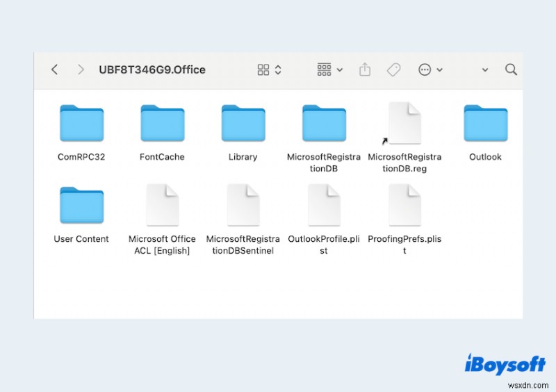Click the Tags toolbar icon
The height and width of the screenshot is (392, 556).
point(393,70)
